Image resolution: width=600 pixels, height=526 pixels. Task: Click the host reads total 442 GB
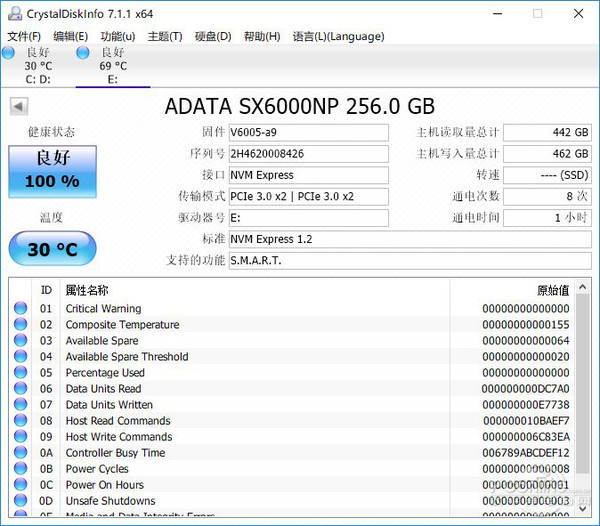(x=547, y=132)
